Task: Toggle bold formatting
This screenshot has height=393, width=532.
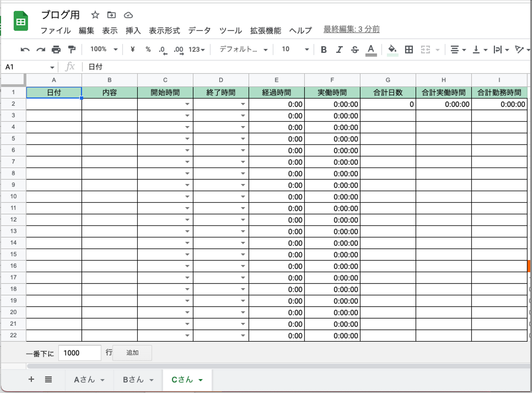Action: pos(324,49)
